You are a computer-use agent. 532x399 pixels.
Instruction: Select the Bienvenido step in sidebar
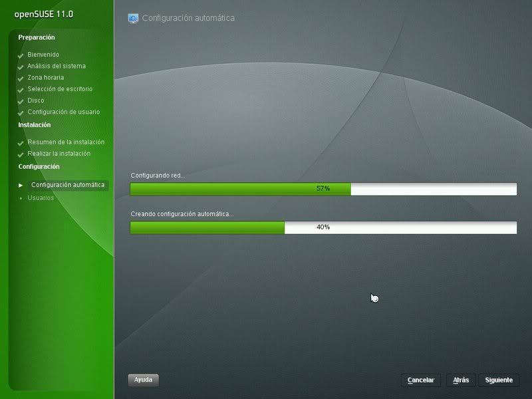coord(43,55)
